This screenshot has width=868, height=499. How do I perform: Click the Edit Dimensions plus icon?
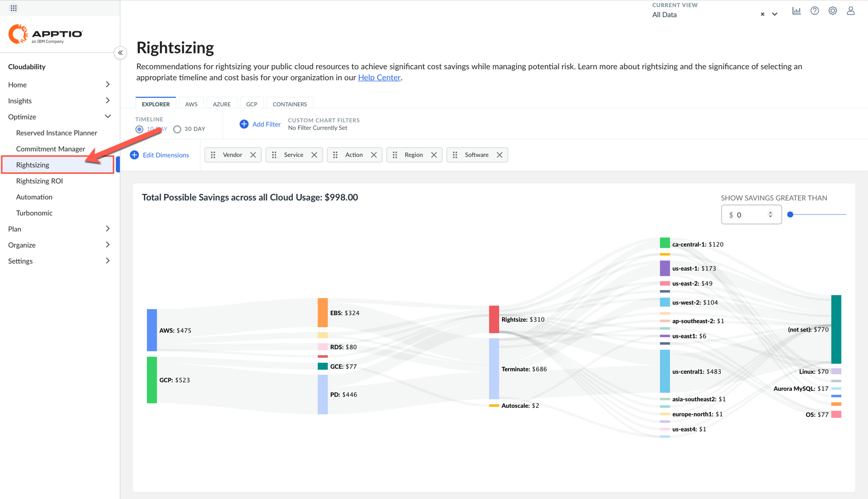click(x=134, y=155)
